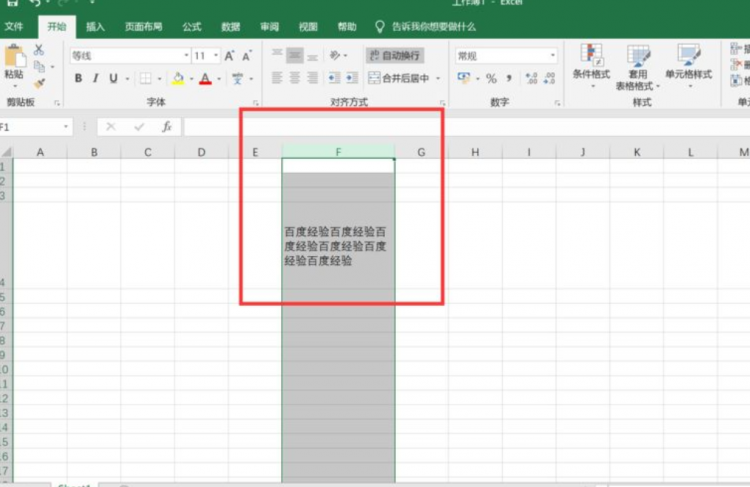Align text right
This screenshot has height=487, width=750.
(x=312, y=77)
